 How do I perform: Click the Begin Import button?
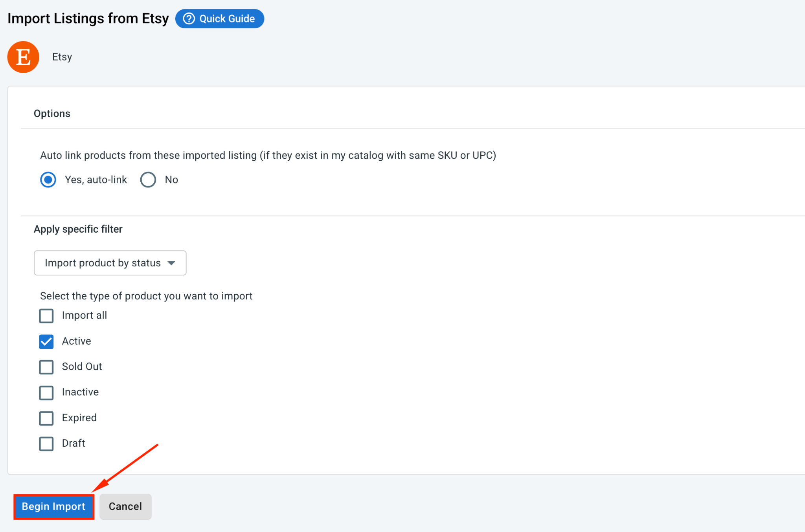[54, 506]
